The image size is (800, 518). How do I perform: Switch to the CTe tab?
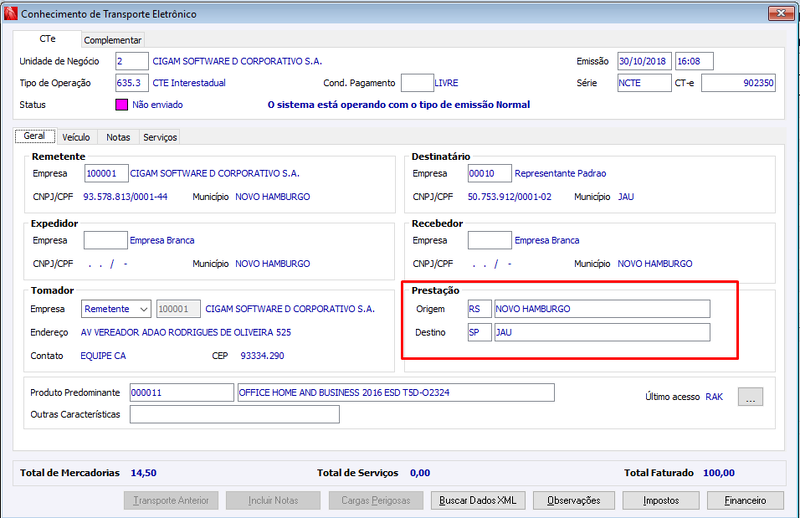point(47,39)
